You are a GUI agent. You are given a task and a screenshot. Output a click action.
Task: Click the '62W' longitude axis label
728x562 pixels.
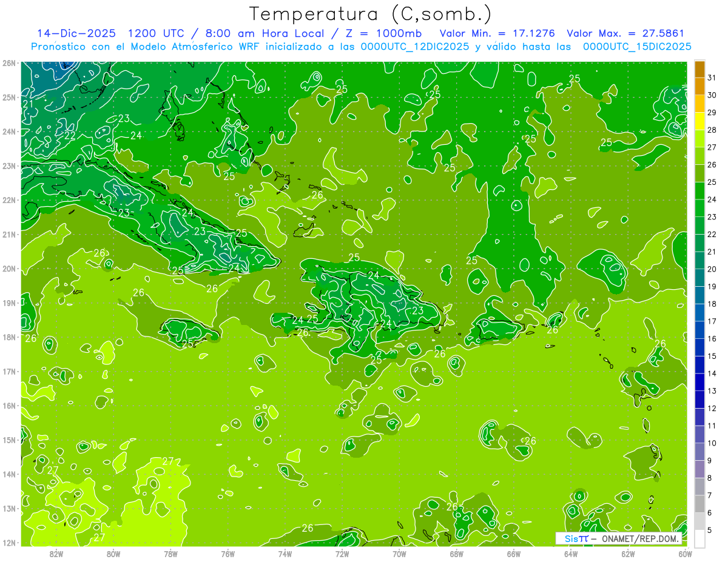(628, 554)
